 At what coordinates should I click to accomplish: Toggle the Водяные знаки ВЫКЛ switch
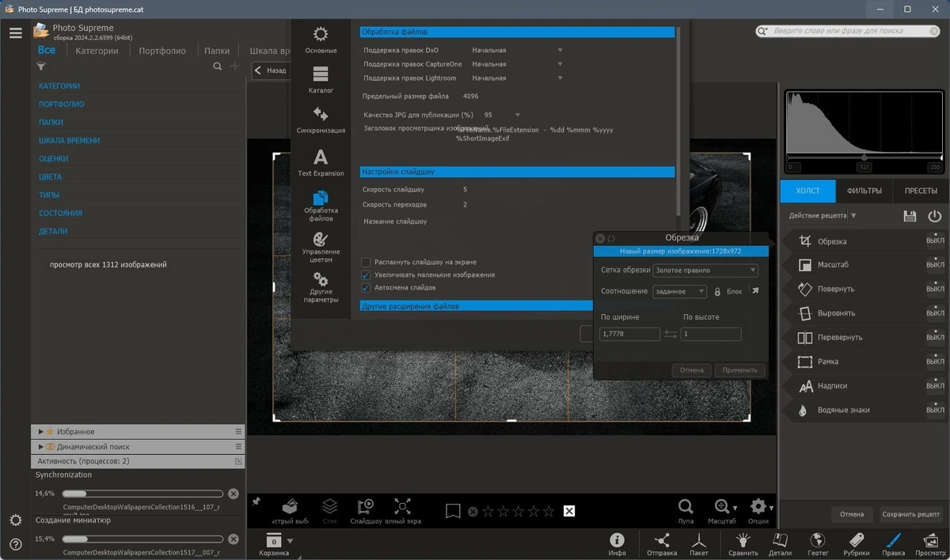tap(935, 410)
